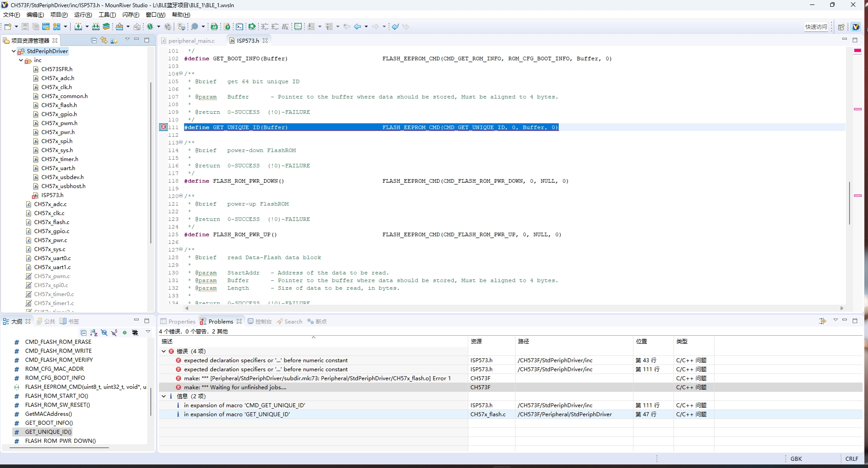Open the outline view menu triangle
868x468 pixels.
pos(148,332)
